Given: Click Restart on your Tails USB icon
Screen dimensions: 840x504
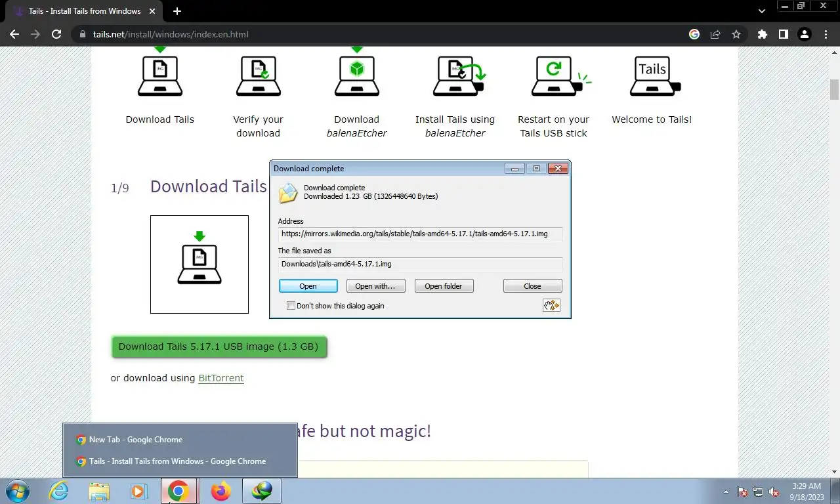Looking at the screenshot, I should click(x=561, y=76).
